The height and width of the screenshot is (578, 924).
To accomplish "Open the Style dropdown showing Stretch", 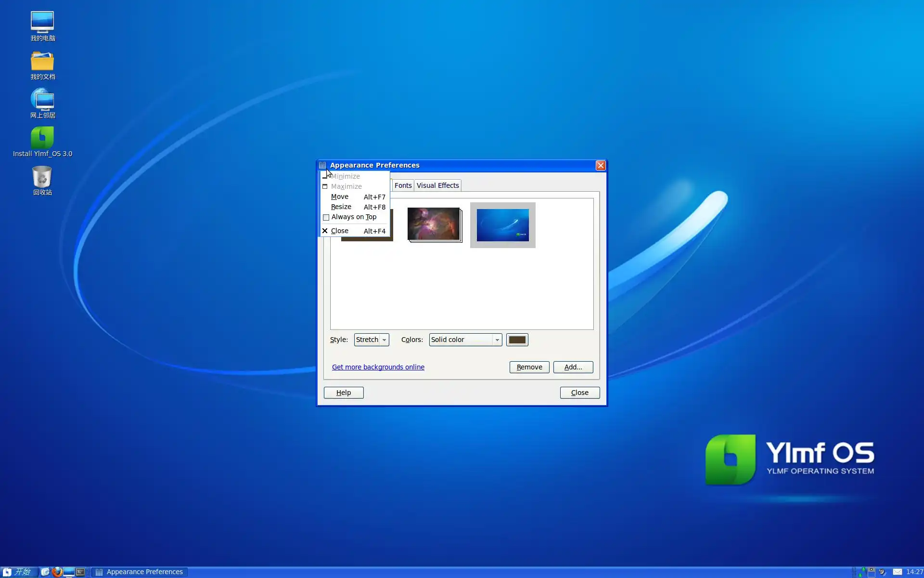I will [x=371, y=340].
